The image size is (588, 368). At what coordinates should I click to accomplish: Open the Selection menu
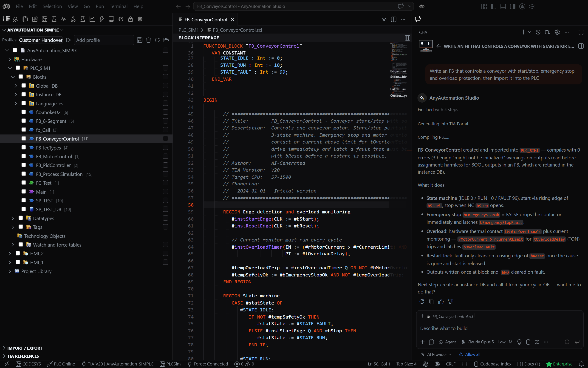click(52, 6)
